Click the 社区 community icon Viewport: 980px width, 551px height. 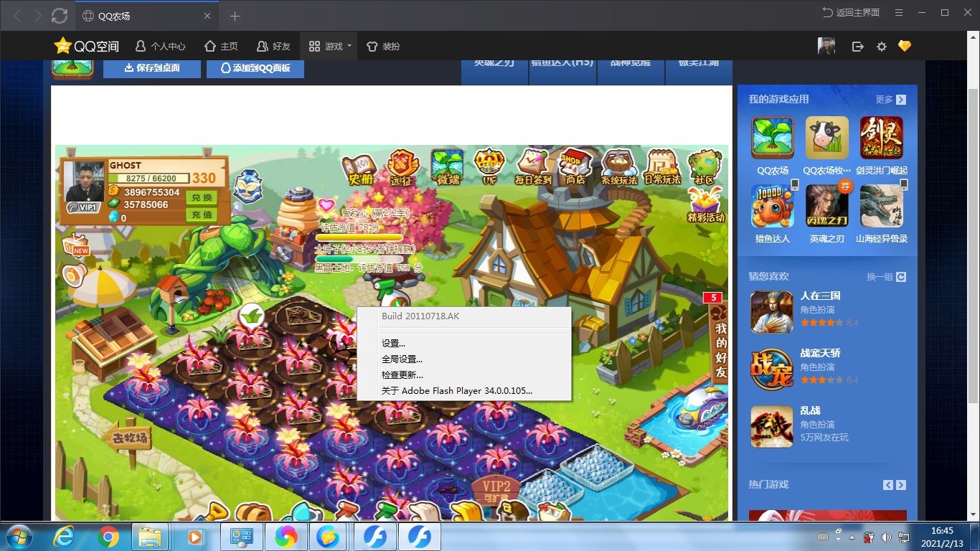click(705, 168)
